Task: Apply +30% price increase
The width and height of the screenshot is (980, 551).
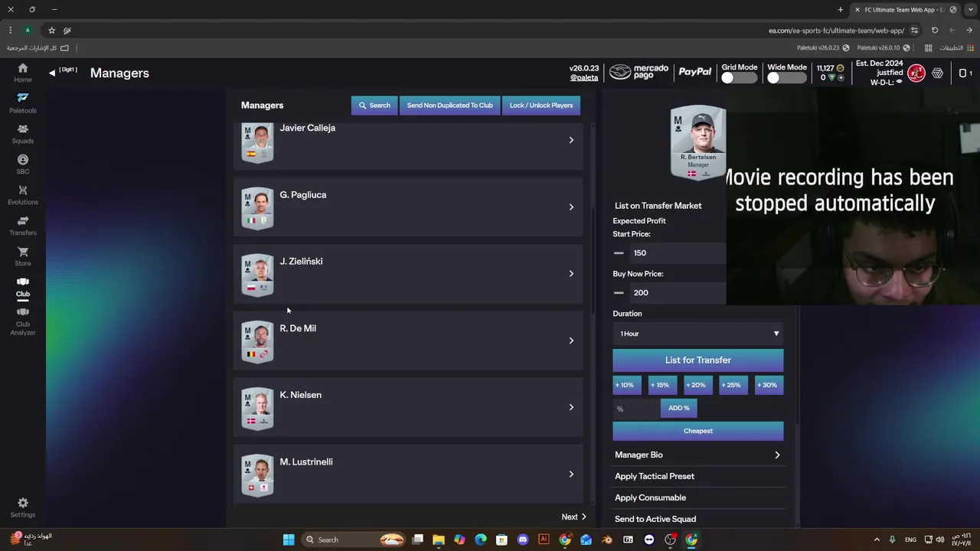Action: tap(768, 385)
